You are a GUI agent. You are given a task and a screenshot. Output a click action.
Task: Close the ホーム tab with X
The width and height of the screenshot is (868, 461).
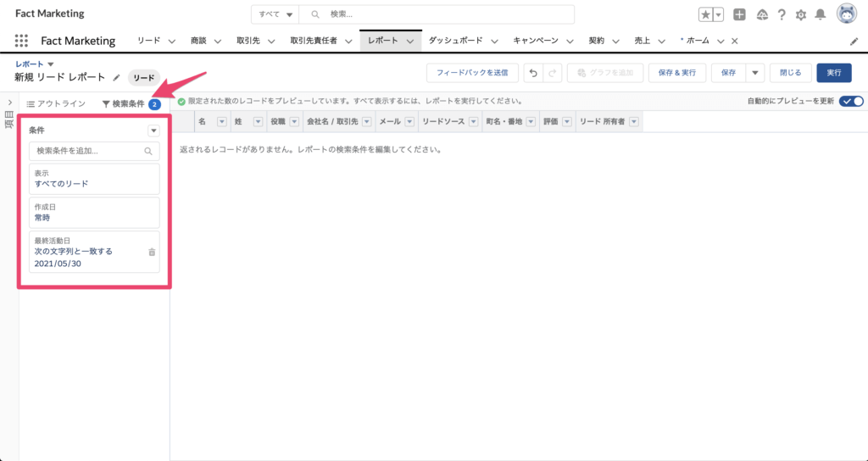coord(735,41)
